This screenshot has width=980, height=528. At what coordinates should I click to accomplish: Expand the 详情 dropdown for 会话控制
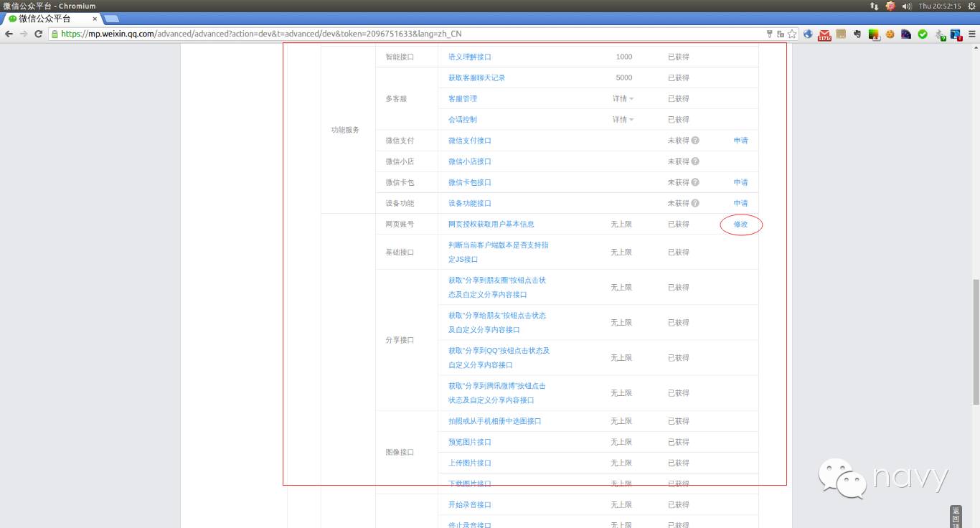click(x=623, y=120)
